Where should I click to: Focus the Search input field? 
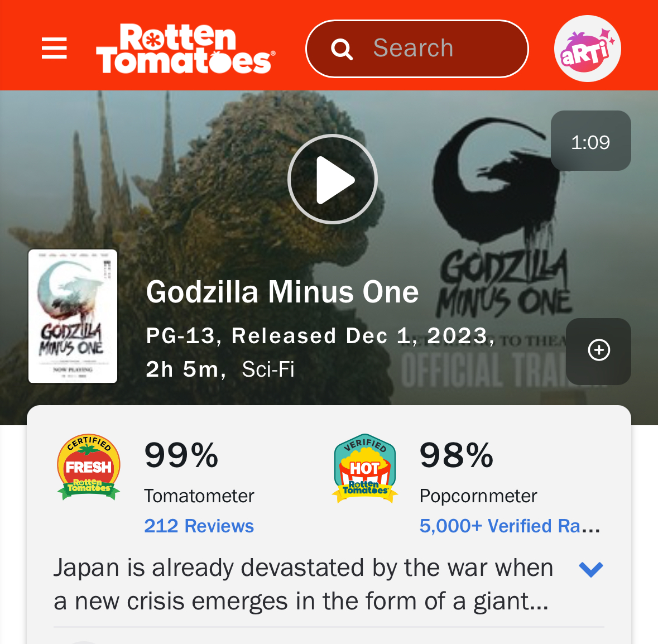(x=417, y=49)
